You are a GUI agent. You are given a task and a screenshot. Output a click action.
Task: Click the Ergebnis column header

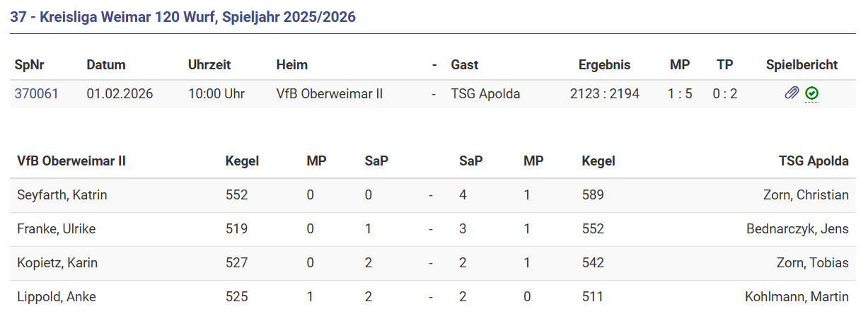point(604,64)
